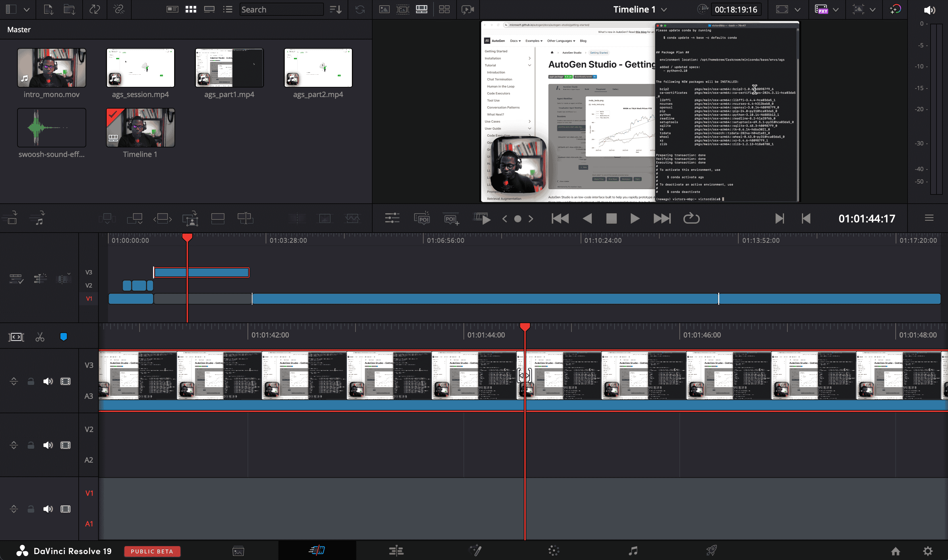
Task: Open the Import Media icon
Action: [x=48, y=10]
